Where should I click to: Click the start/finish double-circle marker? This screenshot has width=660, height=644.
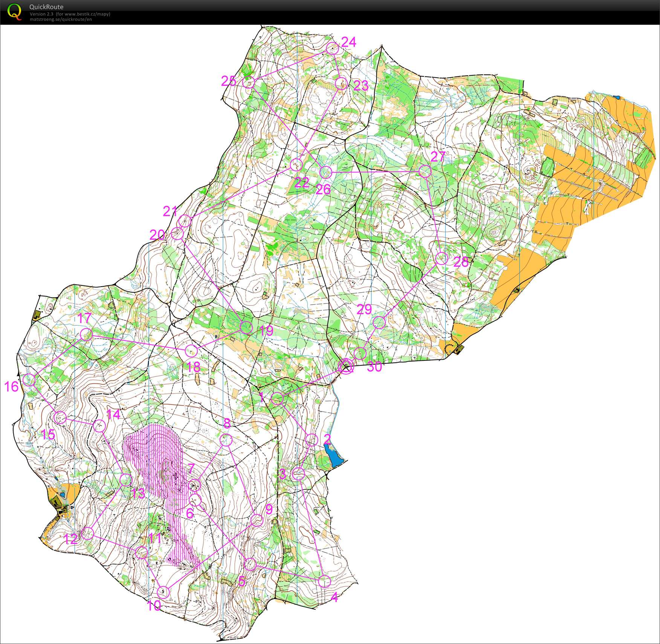346,366
